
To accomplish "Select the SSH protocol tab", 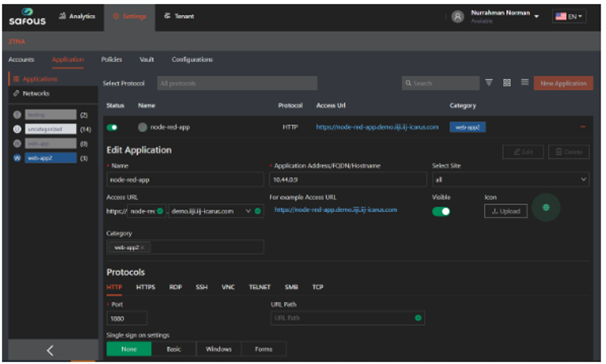I will tap(201, 287).
